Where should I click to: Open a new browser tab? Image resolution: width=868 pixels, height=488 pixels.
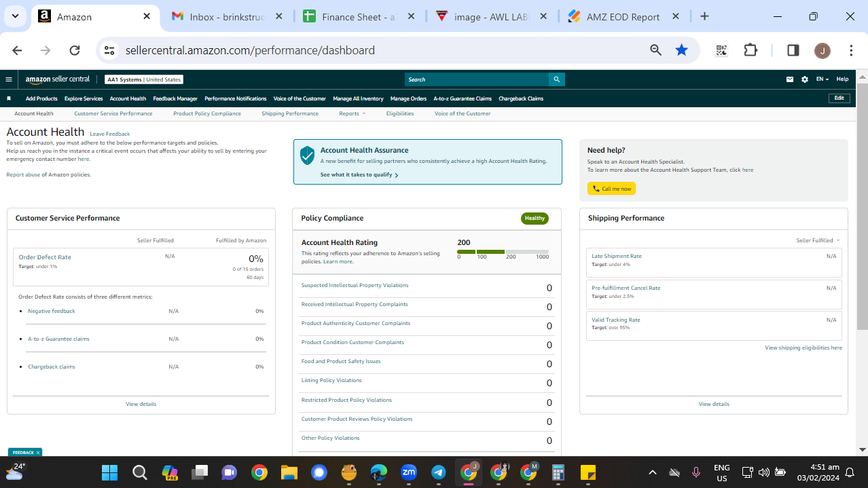[x=704, y=16]
